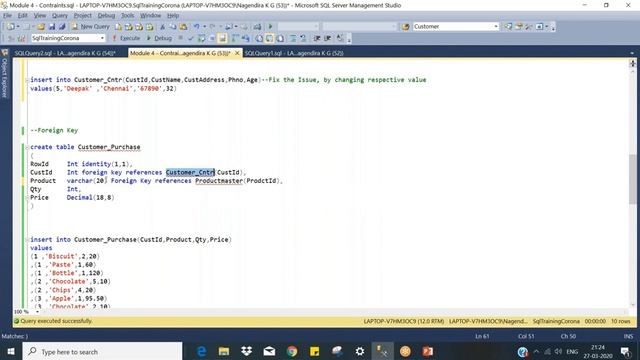Open Google Chrome from the taskbar

pyautogui.click(x=292, y=351)
